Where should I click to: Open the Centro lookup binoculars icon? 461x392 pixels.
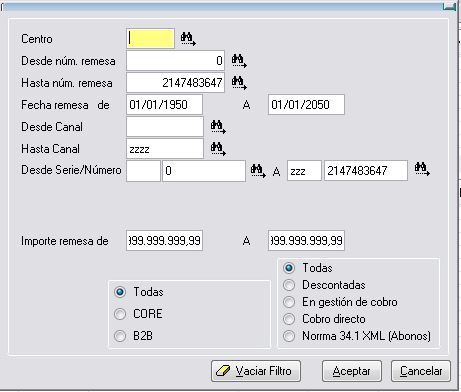coord(188,39)
